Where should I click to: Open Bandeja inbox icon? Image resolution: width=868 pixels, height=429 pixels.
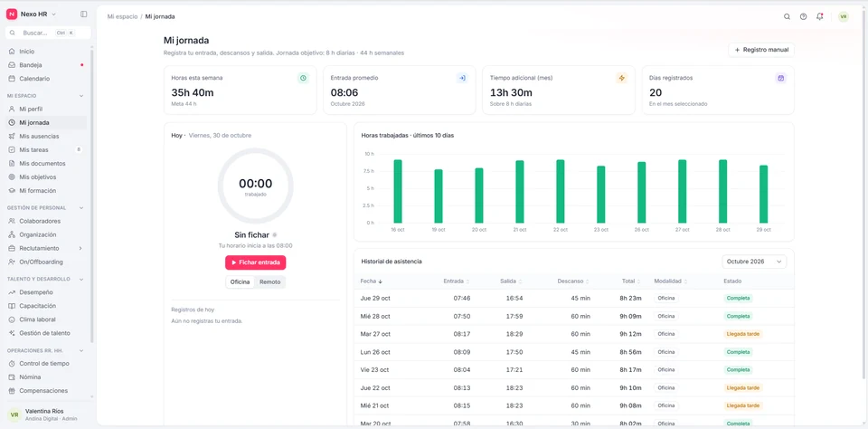pos(12,65)
